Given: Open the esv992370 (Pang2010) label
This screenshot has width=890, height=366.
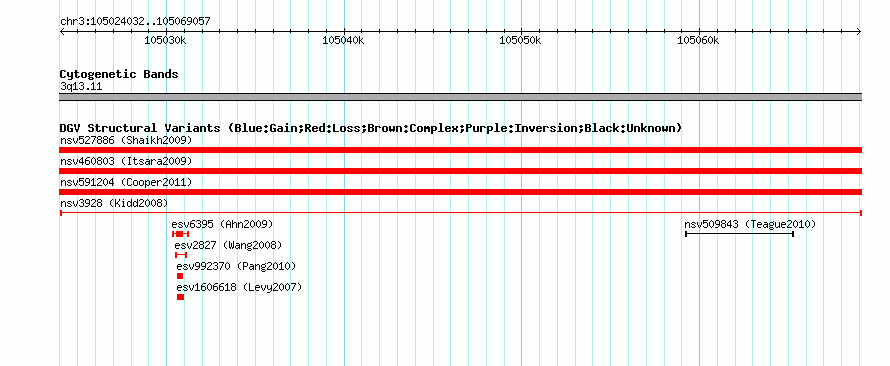Looking at the screenshot, I should (x=237, y=266).
